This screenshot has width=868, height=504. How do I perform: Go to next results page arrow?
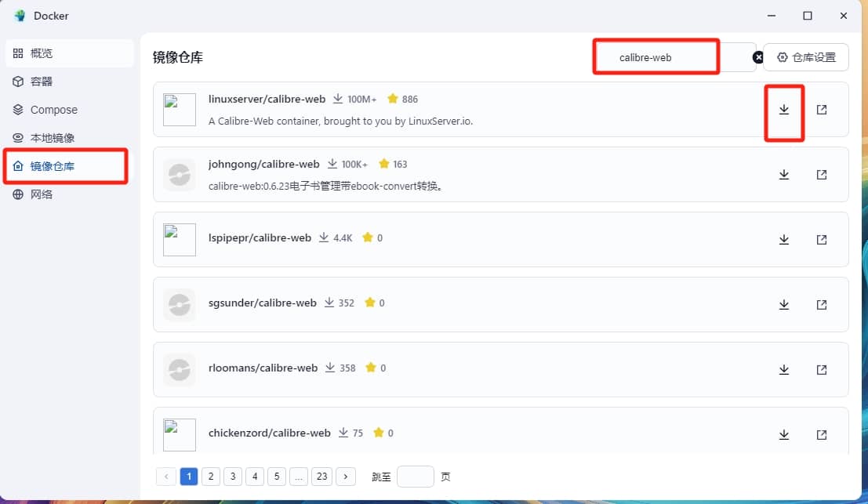click(x=346, y=477)
